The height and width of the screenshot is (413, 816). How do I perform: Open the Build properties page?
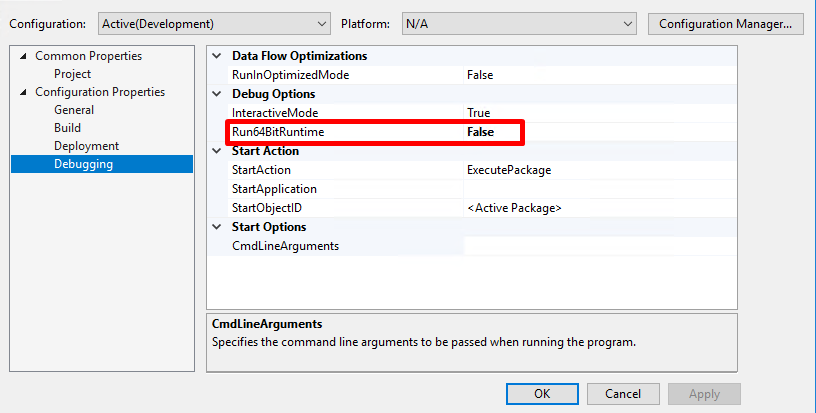67,128
